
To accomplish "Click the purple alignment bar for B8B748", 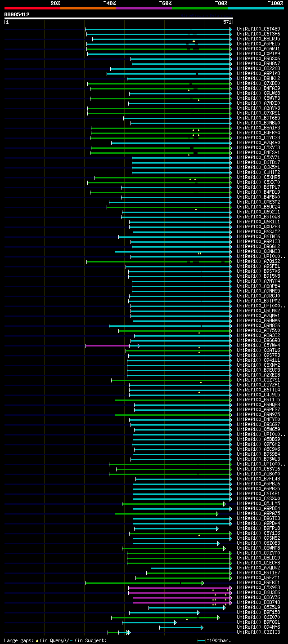I will tap(182, 603).
